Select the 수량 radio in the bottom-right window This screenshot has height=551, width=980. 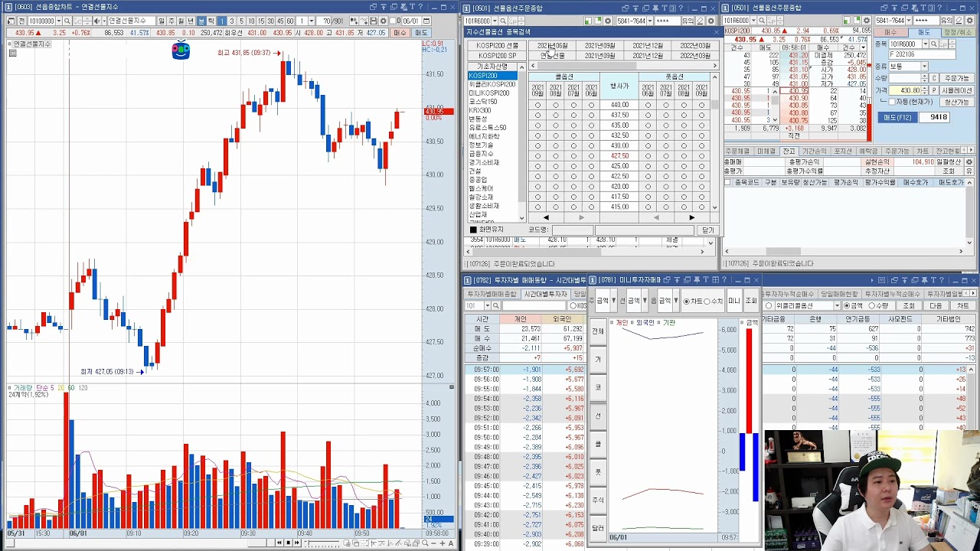[871, 305]
